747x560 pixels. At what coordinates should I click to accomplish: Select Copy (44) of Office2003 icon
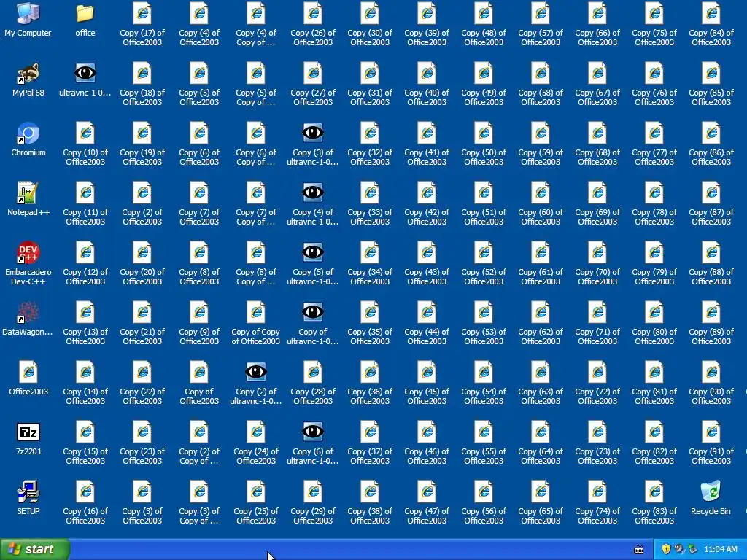(x=426, y=312)
